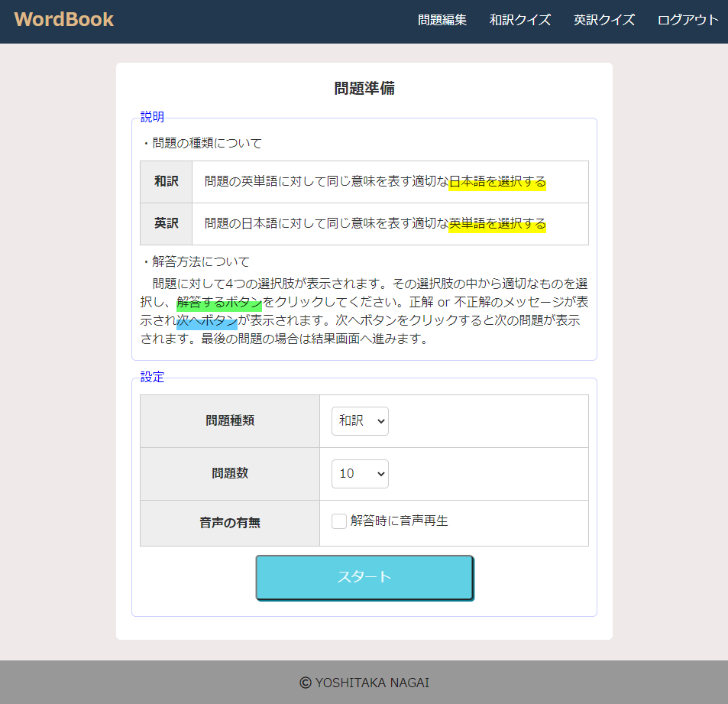Viewport: 728px width, 704px height.
Task: Select the 和訳 row in the explanation table
Action: pos(165,181)
